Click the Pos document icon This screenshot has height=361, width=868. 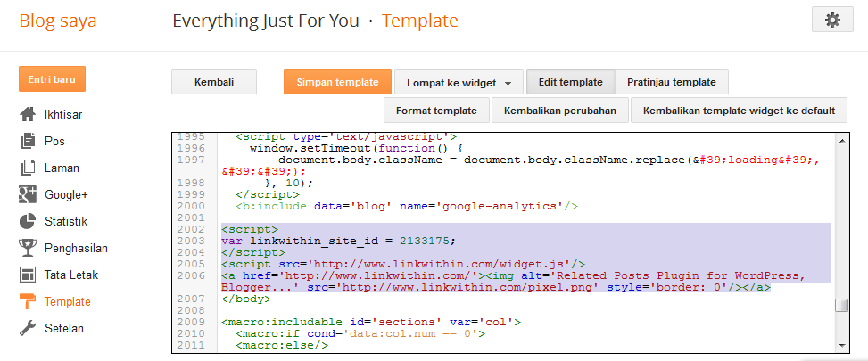click(x=28, y=141)
